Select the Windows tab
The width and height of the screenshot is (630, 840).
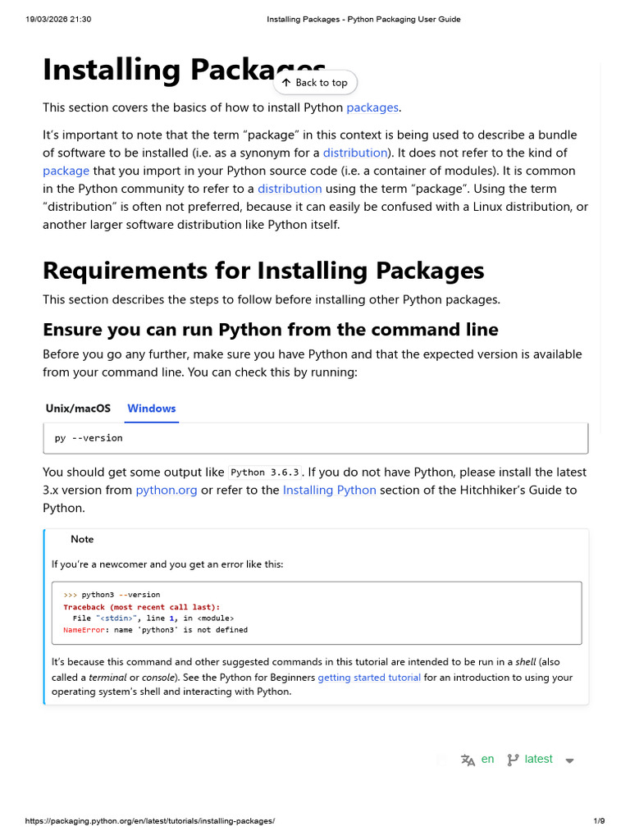(152, 409)
